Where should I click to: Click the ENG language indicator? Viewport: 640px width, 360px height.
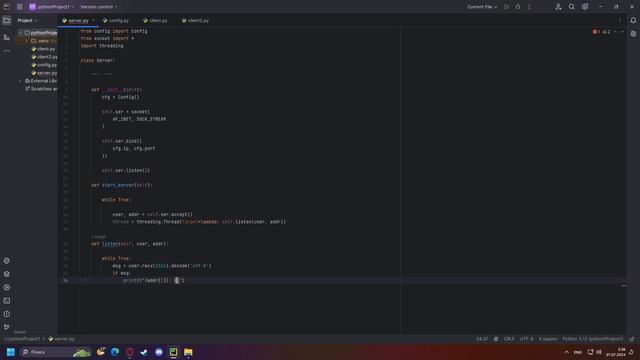point(578,352)
